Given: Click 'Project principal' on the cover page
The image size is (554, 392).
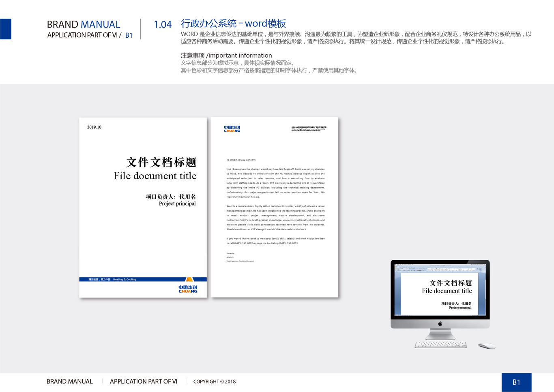Looking at the screenshot, I should pyautogui.click(x=177, y=203).
